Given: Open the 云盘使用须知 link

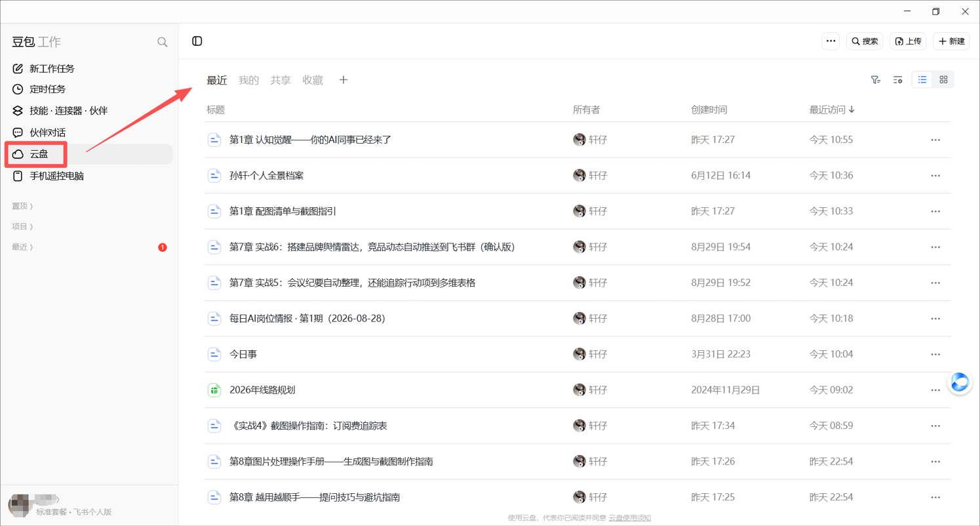Looking at the screenshot, I should tap(629, 518).
